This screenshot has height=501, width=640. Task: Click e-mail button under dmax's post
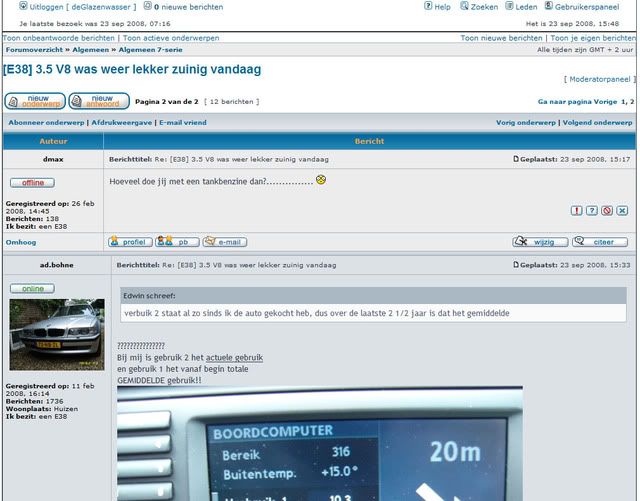coord(225,242)
